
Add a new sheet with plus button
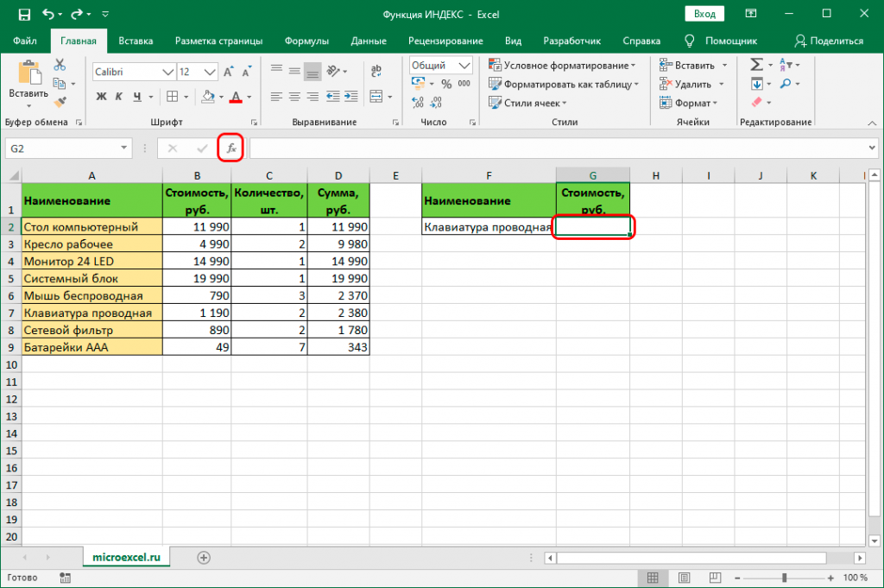click(x=204, y=558)
